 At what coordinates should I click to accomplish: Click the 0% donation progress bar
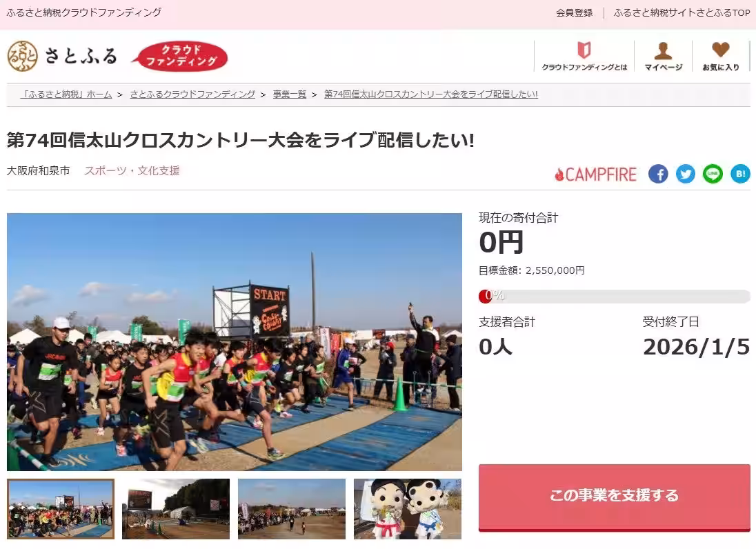tap(614, 296)
